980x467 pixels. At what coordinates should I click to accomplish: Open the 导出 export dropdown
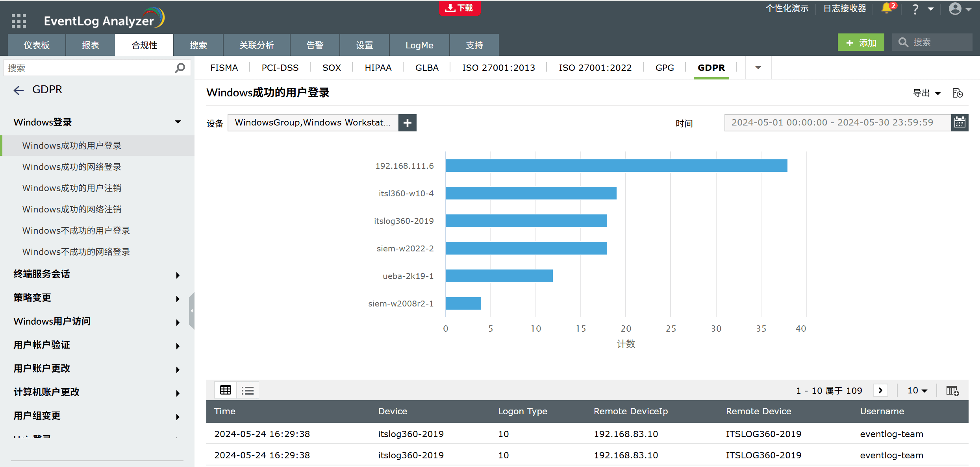coord(926,93)
